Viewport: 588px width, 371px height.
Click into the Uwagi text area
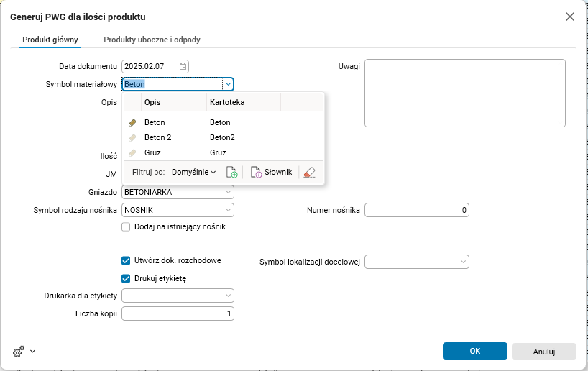pyautogui.click(x=464, y=93)
